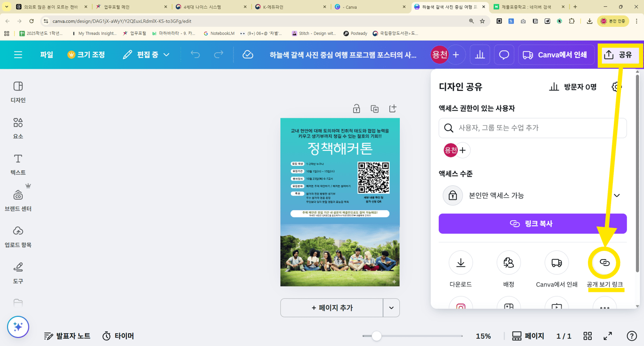Viewport: 644px width, 346px height.
Task: Launch the Canva AI assistant sparkle button
Action: 18,327
